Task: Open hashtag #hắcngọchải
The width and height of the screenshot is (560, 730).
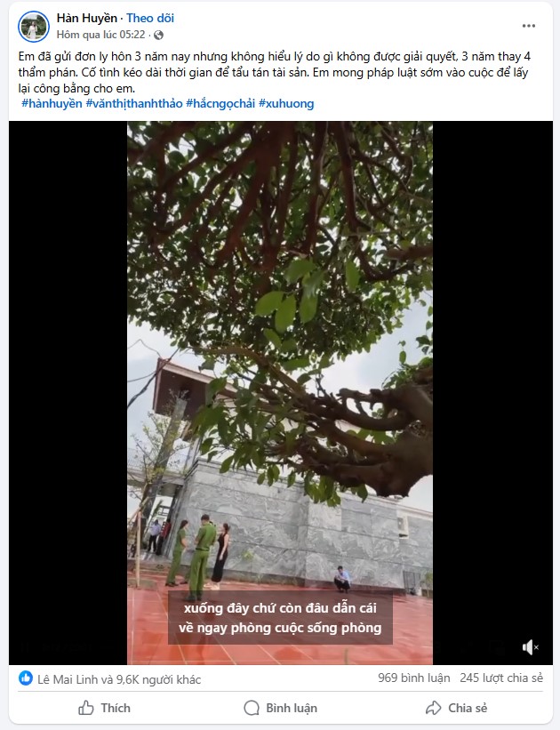Action: coord(220,103)
